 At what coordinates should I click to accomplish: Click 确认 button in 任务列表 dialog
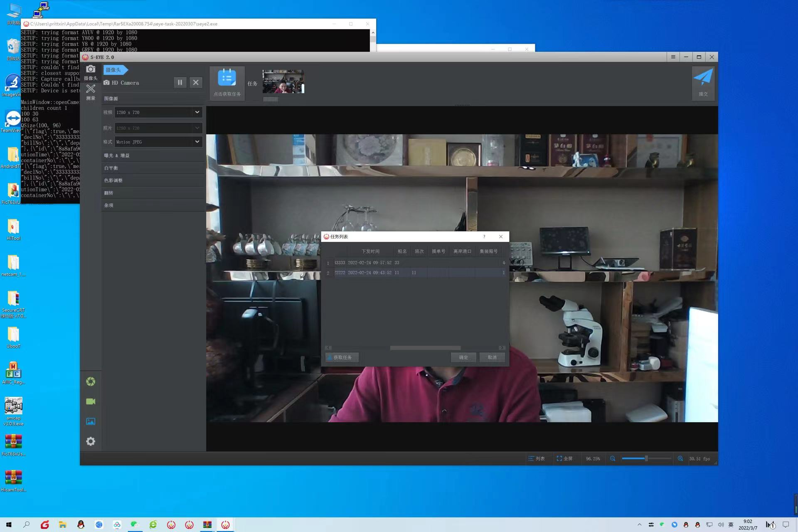click(x=464, y=357)
